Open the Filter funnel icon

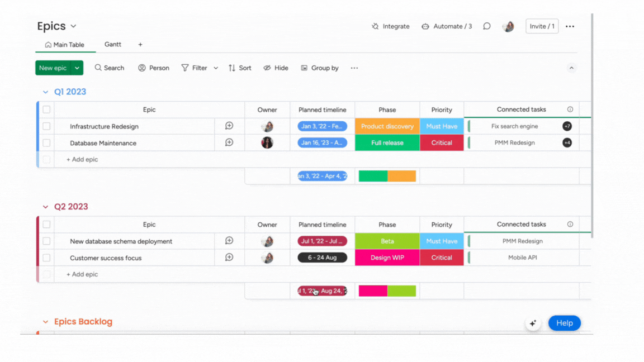[185, 68]
